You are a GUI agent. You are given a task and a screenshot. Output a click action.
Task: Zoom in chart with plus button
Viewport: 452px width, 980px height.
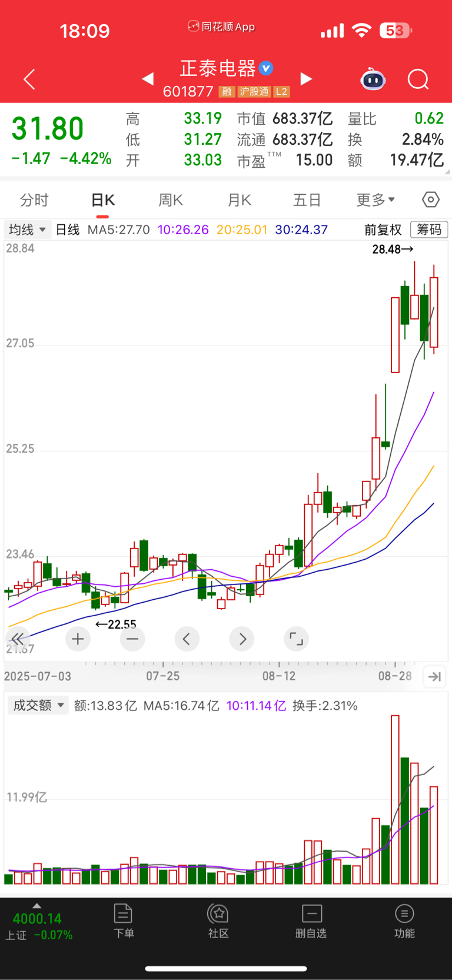78,639
